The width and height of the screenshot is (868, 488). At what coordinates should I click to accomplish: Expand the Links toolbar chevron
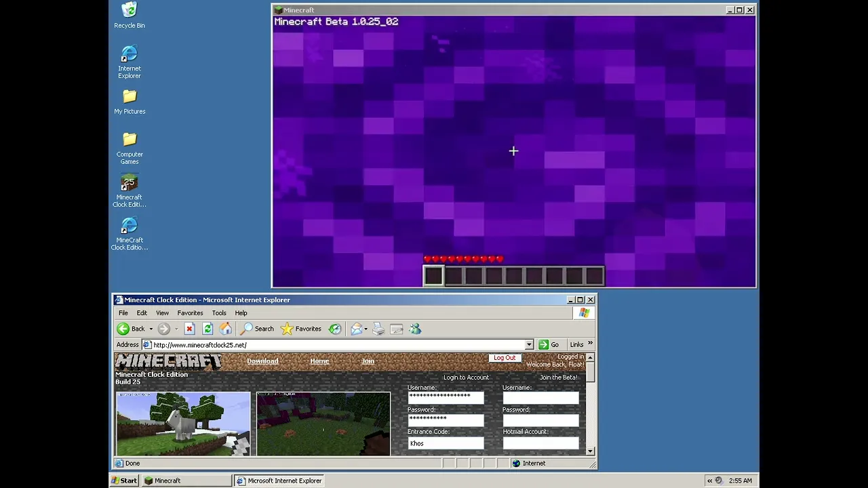click(x=590, y=344)
